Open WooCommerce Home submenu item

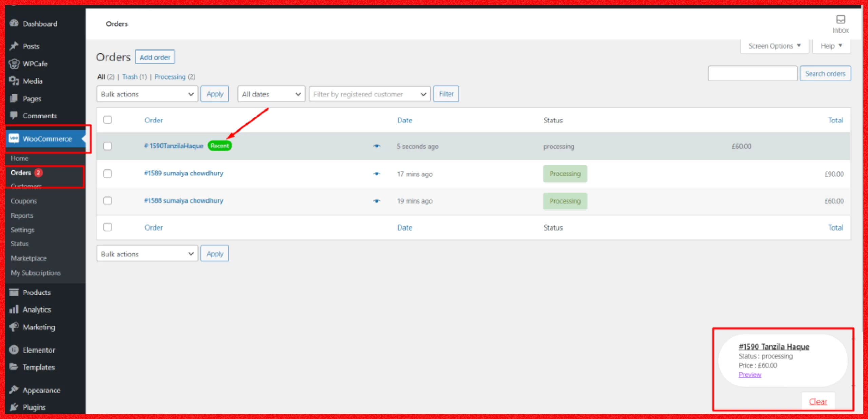pyautogui.click(x=20, y=158)
